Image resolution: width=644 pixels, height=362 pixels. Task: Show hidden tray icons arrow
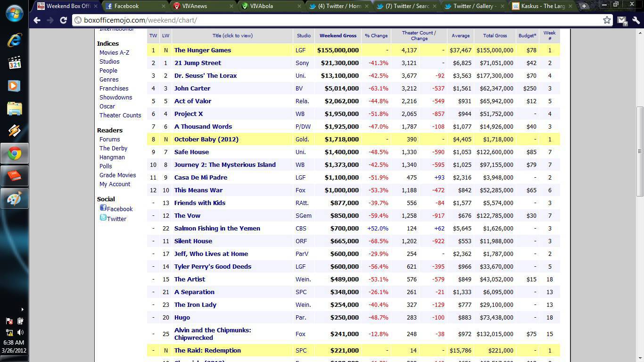(x=22, y=310)
